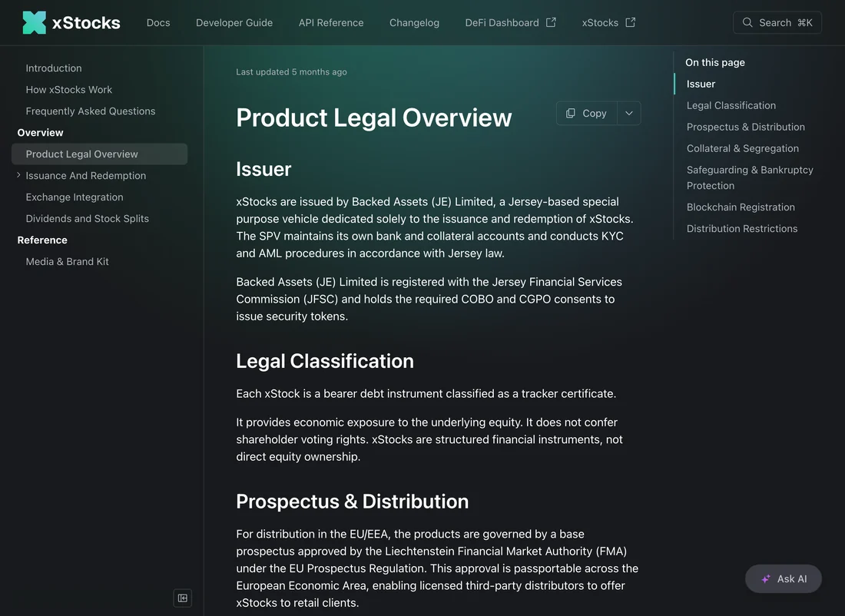Open the Developer Guide tab

coord(234,22)
